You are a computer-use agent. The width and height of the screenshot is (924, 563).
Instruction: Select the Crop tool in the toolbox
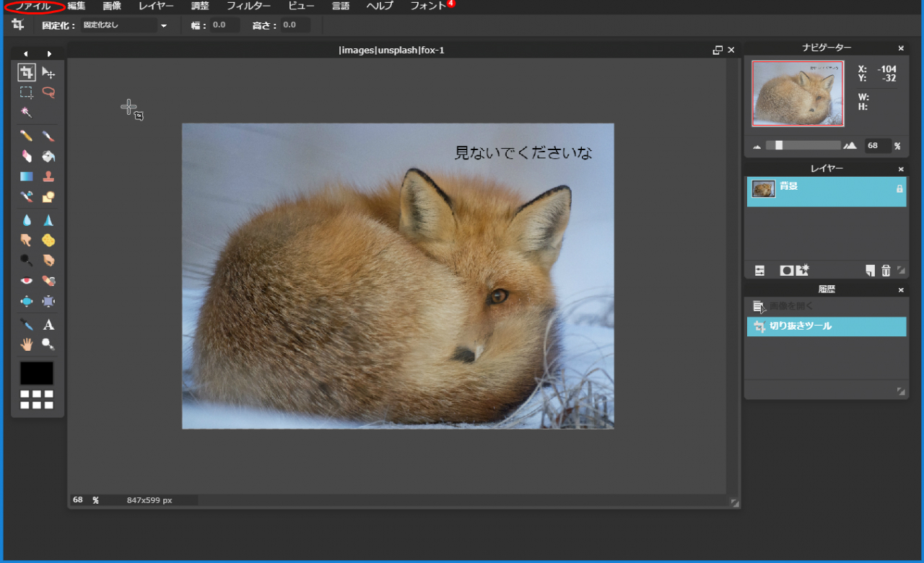pos(27,72)
